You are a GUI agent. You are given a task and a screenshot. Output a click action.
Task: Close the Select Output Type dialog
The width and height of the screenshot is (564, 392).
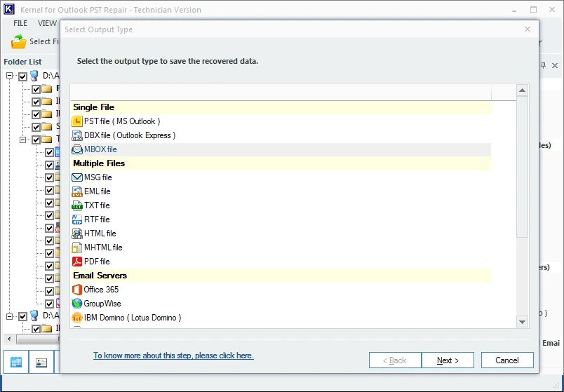coord(528,29)
